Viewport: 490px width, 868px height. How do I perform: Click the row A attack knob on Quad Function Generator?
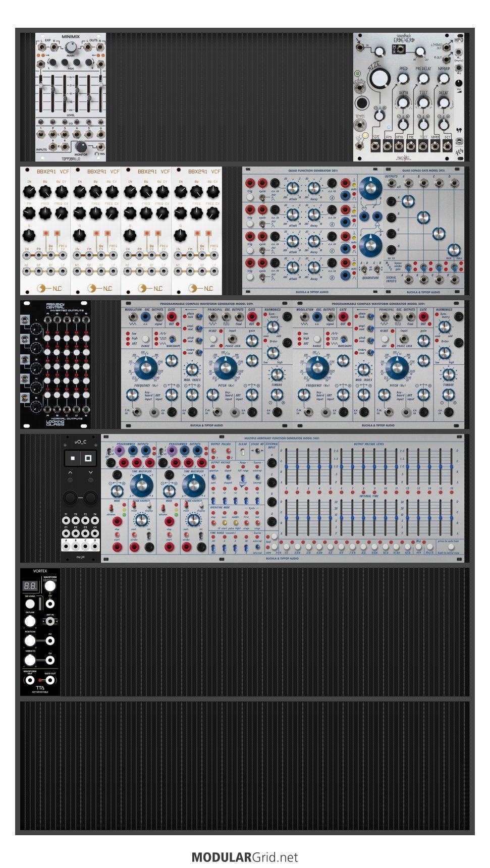coord(293,188)
